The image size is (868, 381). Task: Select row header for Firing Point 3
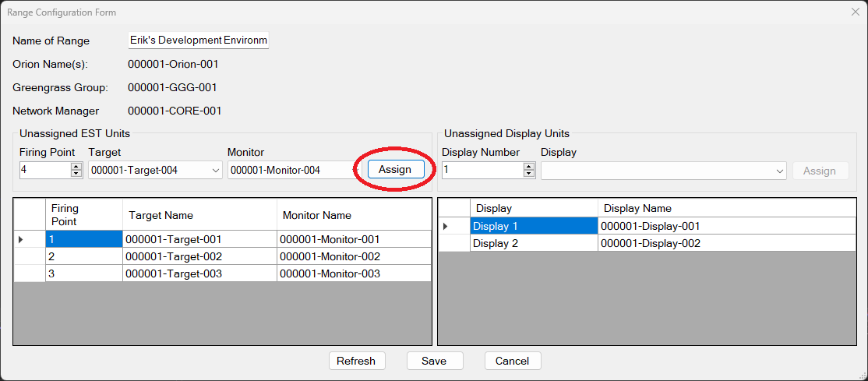pos(30,273)
